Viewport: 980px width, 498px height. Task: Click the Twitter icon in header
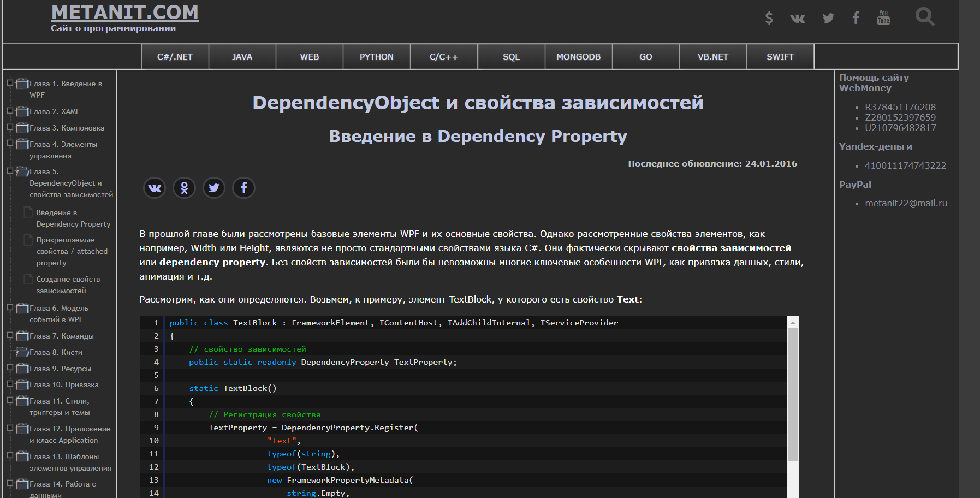pyautogui.click(x=828, y=19)
